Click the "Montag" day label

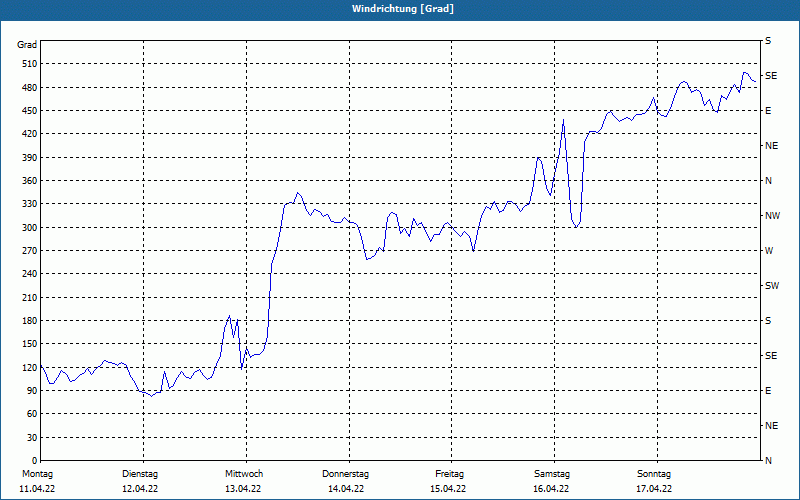37,474
